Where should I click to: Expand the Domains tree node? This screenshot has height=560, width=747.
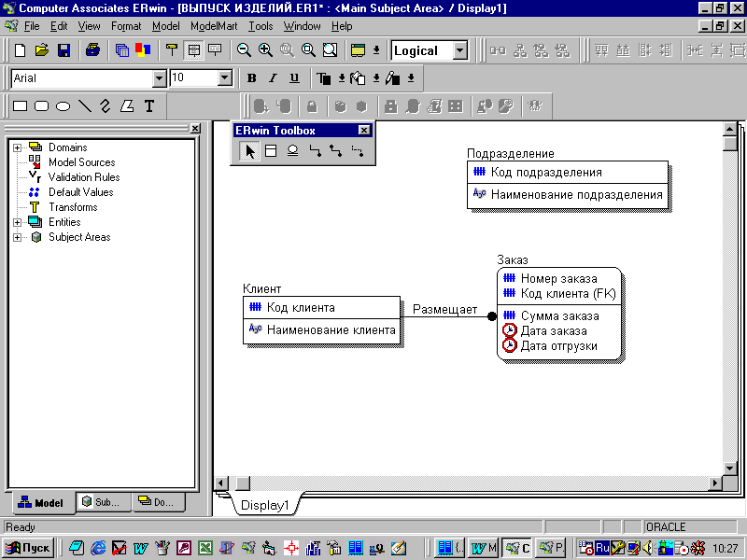pyautogui.click(x=17, y=147)
